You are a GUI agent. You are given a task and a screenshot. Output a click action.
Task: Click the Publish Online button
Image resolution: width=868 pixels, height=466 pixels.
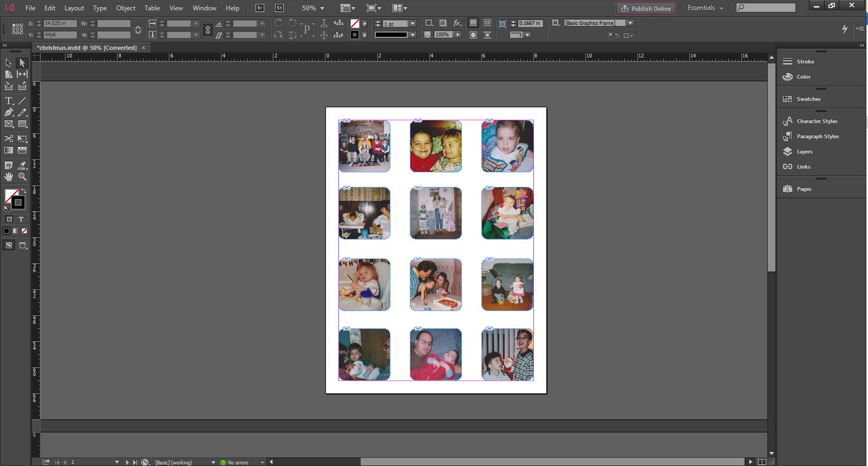(645, 8)
